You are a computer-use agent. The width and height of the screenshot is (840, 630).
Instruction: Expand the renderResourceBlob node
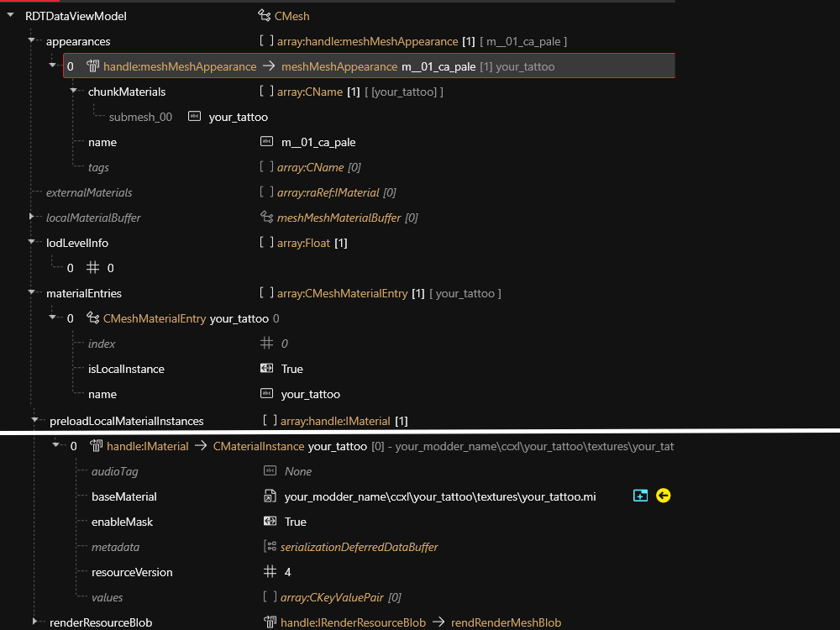pyautogui.click(x=35, y=622)
